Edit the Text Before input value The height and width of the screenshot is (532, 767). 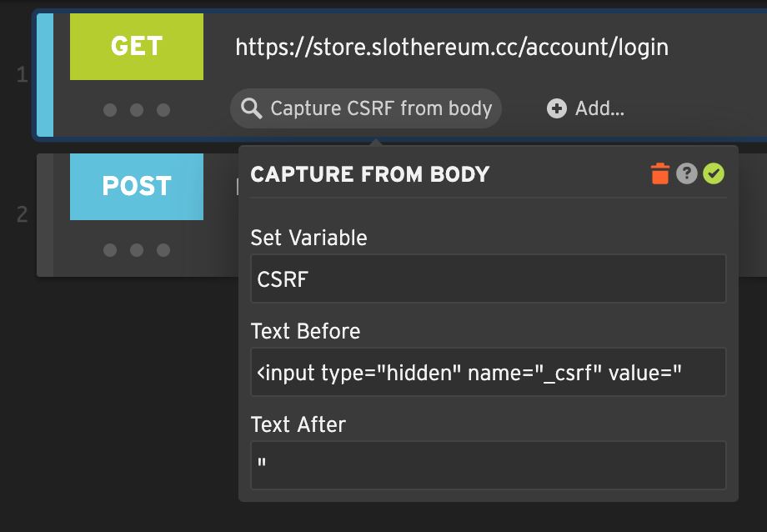(x=488, y=372)
